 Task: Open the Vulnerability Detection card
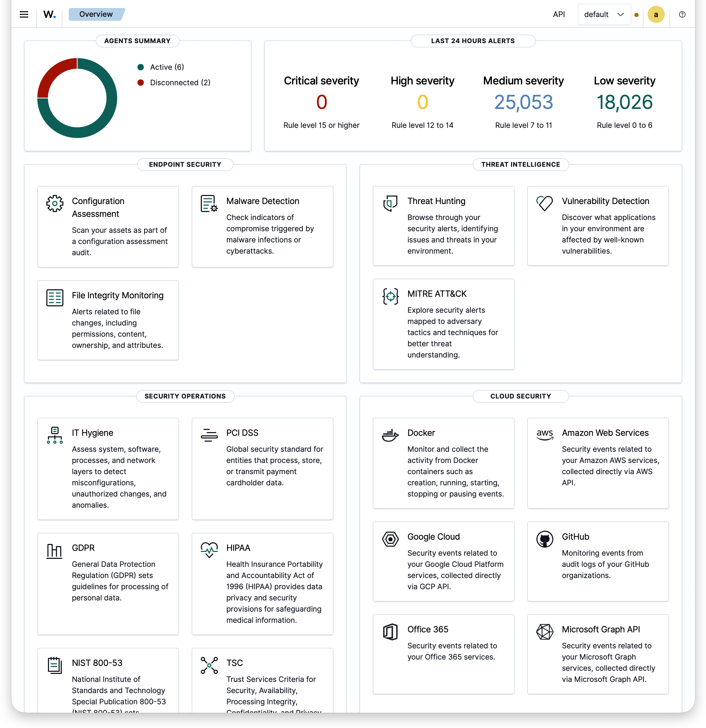(x=598, y=226)
